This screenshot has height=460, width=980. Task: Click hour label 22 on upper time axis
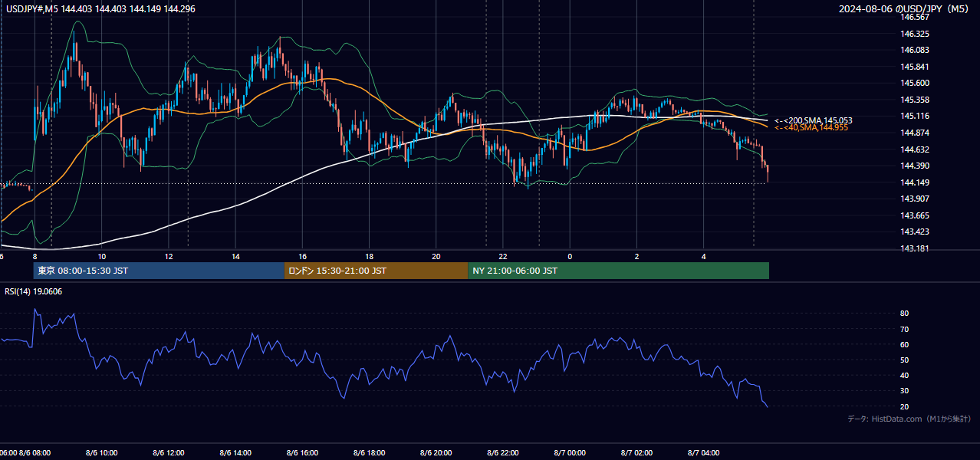(x=503, y=256)
